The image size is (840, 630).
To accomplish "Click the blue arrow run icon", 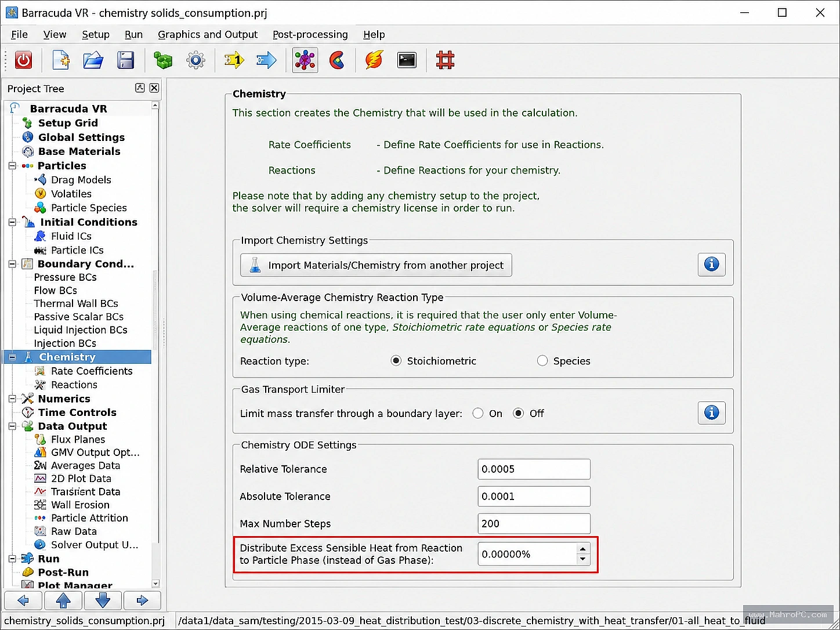I will point(266,60).
